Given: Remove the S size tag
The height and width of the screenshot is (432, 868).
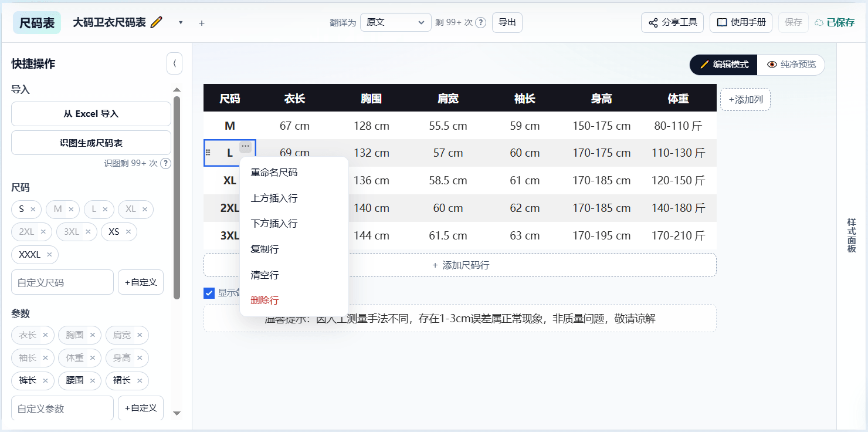Looking at the screenshot, I should 33,209.
